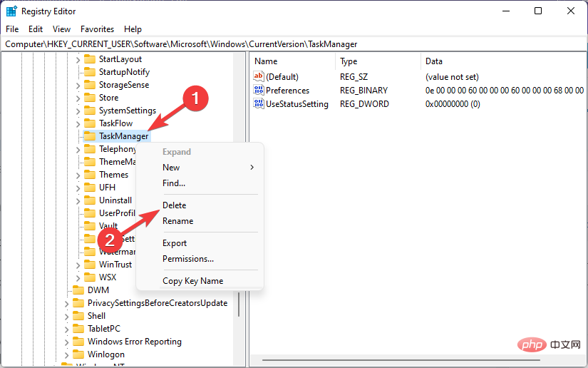Viewport: 588px width, 368px height.
Task: Click the Winlogon folder icon
Action: [x=78, y=354]
